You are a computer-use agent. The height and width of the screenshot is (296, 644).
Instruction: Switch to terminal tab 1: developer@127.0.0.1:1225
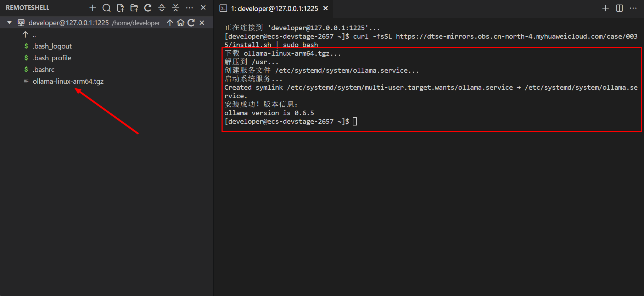pos(274,9)
